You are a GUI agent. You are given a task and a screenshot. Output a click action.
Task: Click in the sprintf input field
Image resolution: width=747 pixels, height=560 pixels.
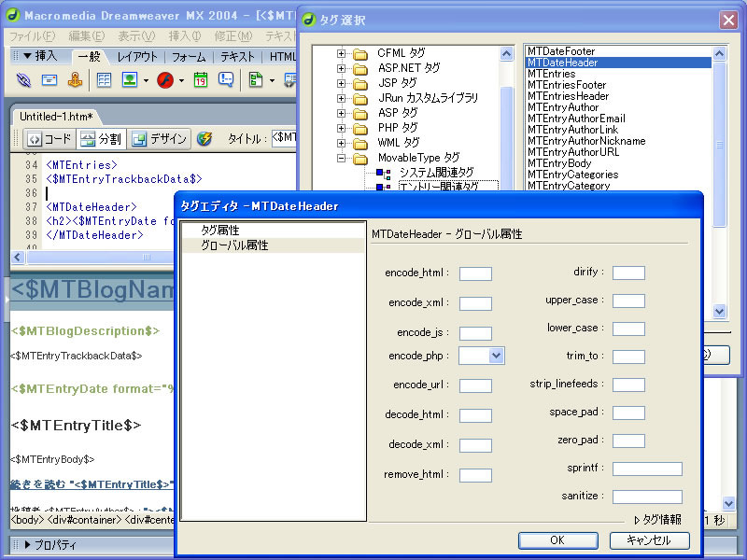[647, 469]
